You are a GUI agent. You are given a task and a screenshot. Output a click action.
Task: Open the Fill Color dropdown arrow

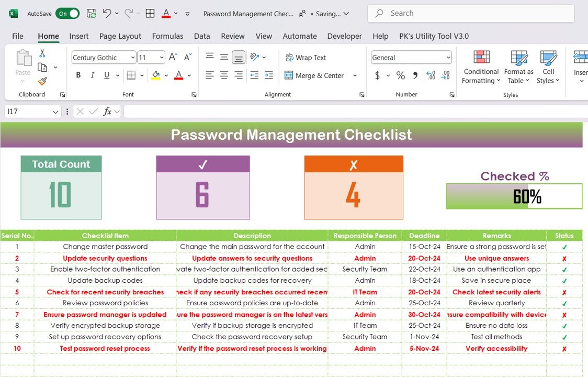(x=166, y=75)
